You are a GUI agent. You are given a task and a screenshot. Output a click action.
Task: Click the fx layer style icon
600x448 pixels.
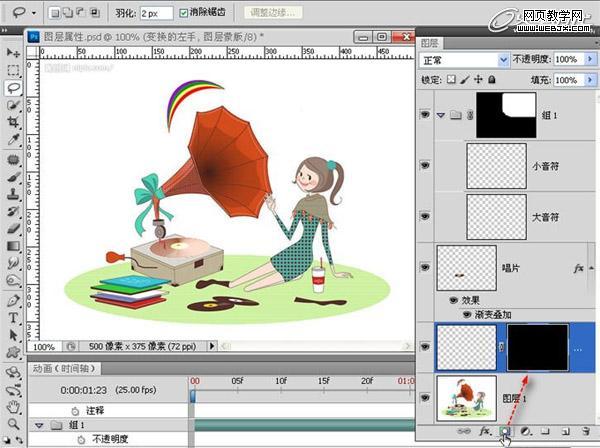[485, 431]
